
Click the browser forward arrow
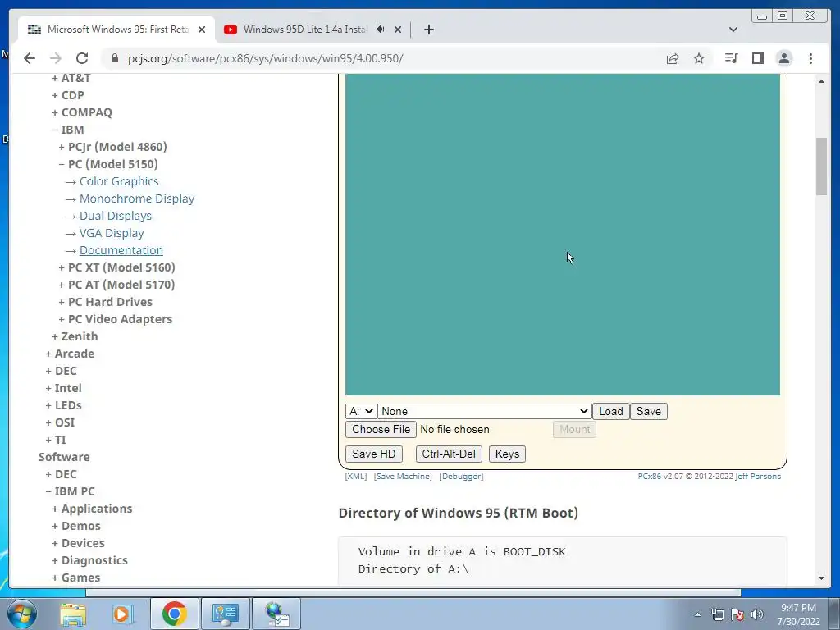(x=56, y=58)
